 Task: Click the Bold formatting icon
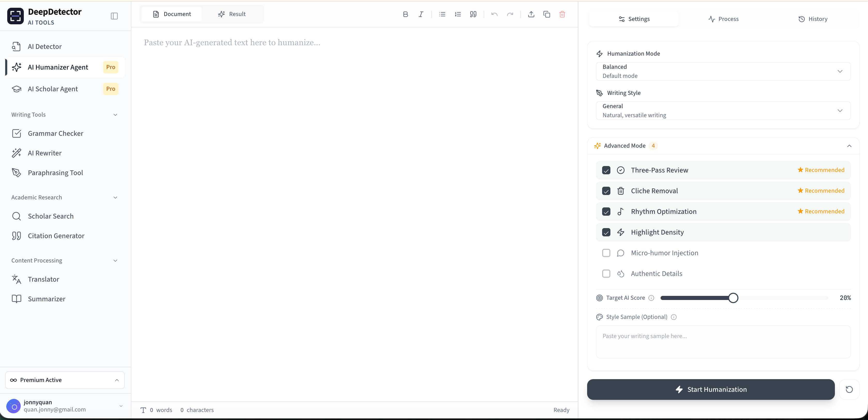tap(405, 14)
